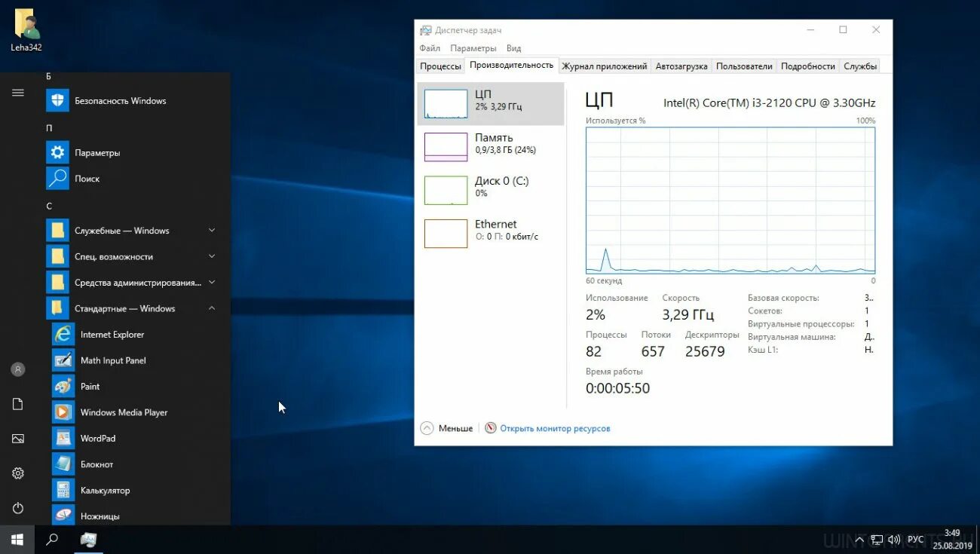Click the Б letter header in Start list
Screen dimensions: 980x554
click(49, 76)
